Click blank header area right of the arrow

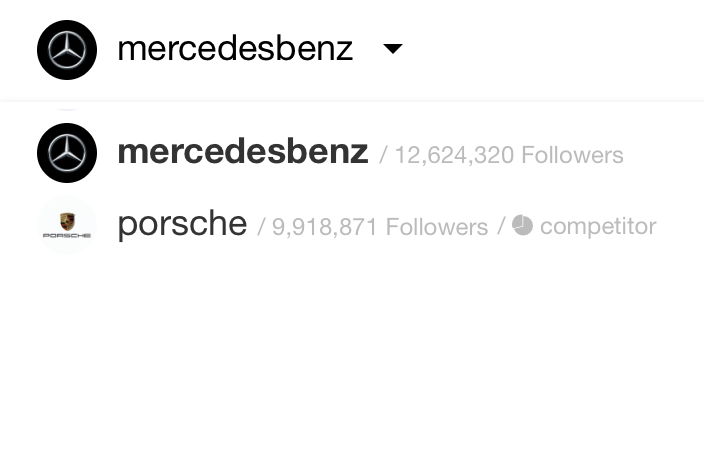552,49
